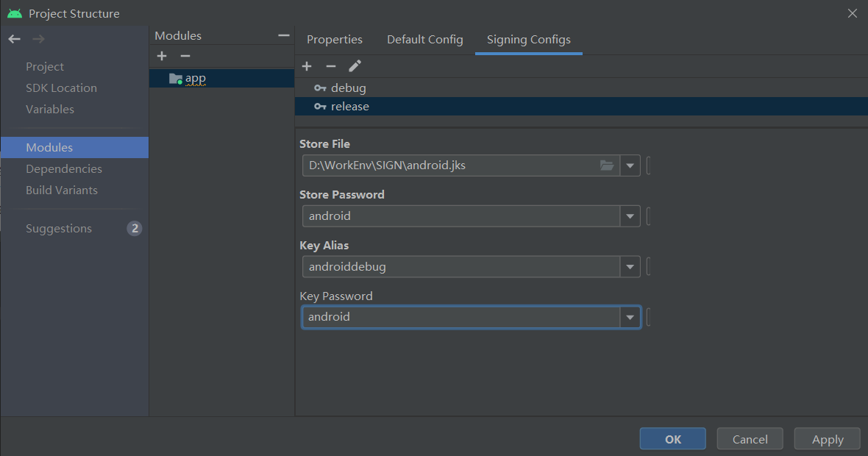
Task: Add a new signing config
Action: click(307, 66)
